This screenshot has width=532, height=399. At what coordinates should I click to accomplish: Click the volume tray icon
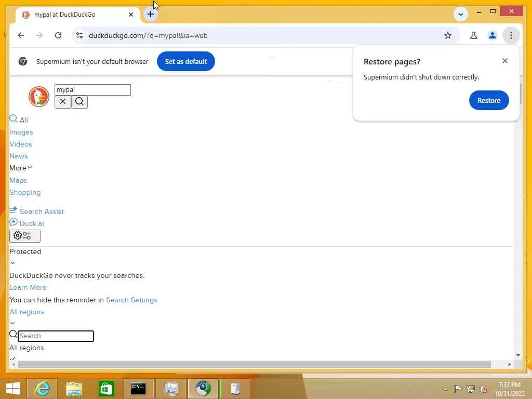(483, 389)
